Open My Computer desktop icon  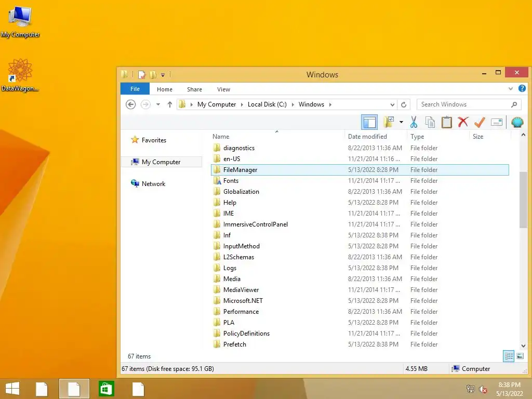coord(20,21)
